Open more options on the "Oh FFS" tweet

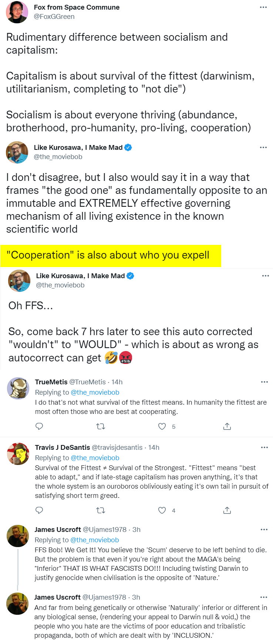coord(265,276)
